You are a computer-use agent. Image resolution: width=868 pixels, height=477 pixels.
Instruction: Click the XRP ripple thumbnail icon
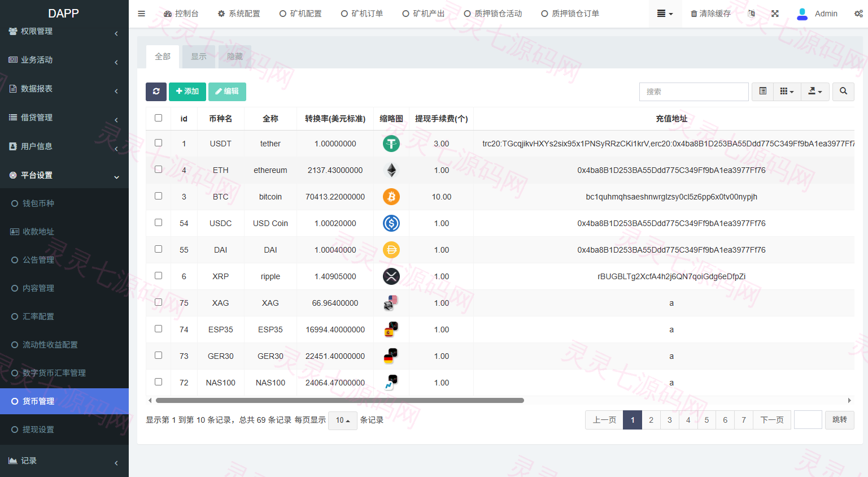(x=391, y=276)
